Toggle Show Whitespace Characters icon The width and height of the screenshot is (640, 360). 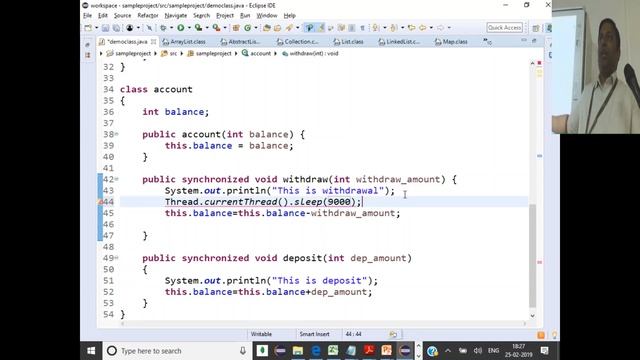pyautogui.click(x=362, y=28)
